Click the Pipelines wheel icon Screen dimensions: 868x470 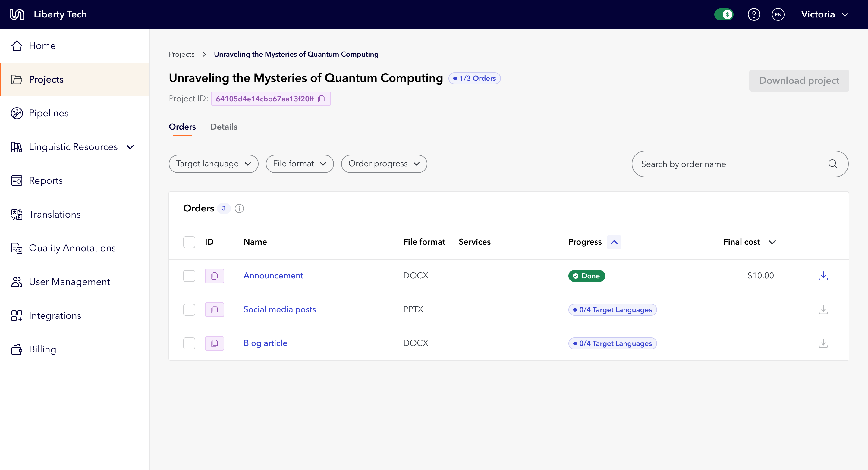(x=17, y=113)
